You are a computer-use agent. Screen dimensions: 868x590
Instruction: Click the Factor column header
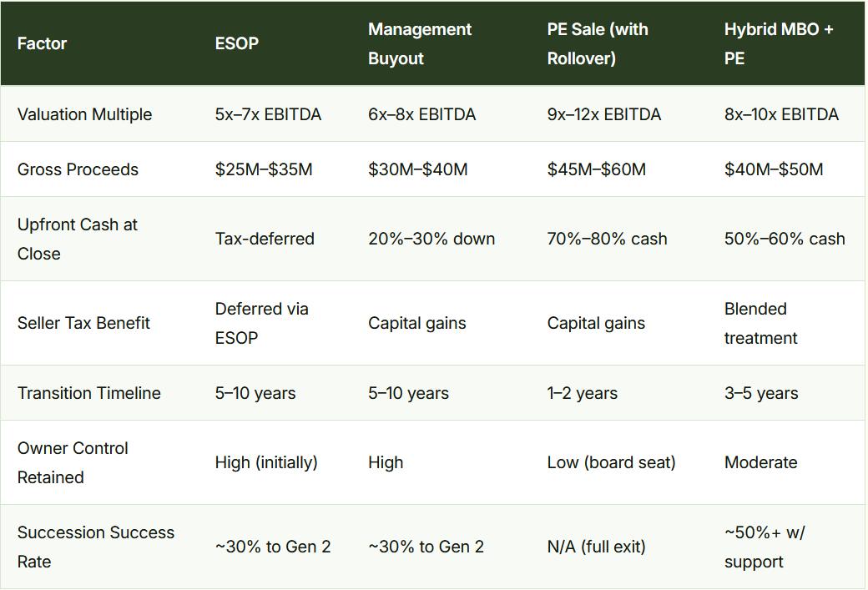[42, 43]
